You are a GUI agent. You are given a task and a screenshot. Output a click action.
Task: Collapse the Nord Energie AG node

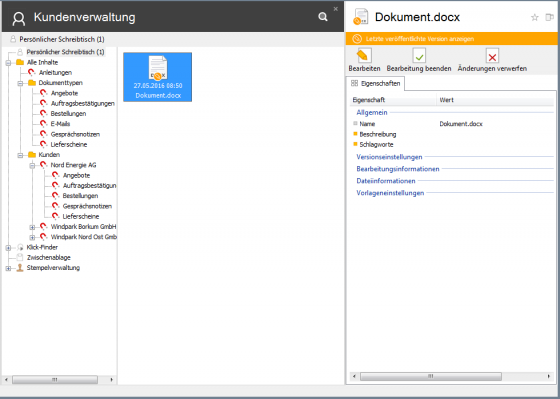point(32,165)
